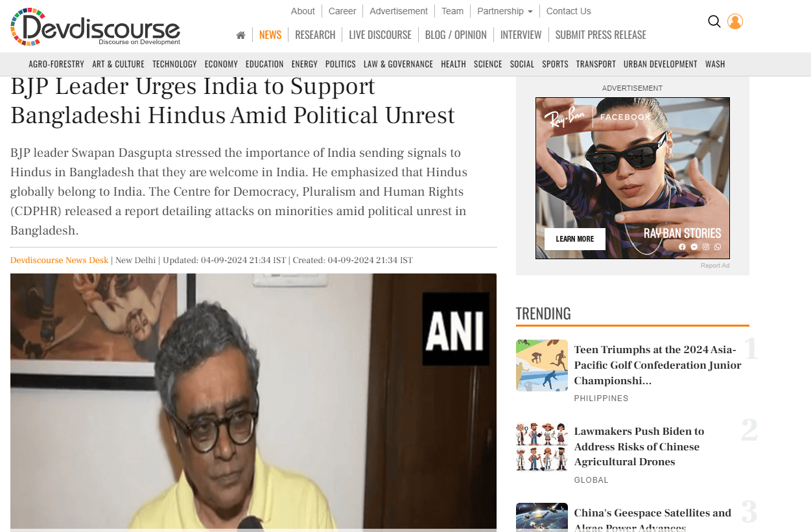Click LEARN MORE button in ad

click(x=575, y=239)
